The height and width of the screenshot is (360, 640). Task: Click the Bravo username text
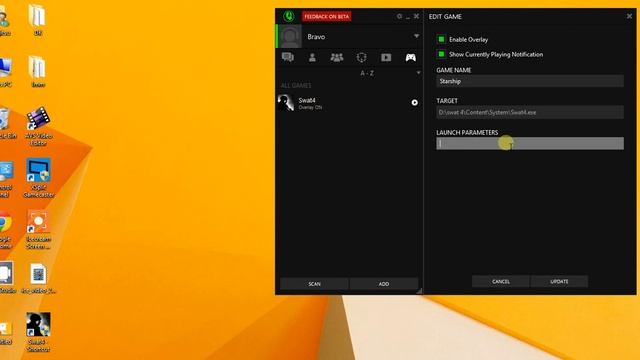[x=316, y=37]
